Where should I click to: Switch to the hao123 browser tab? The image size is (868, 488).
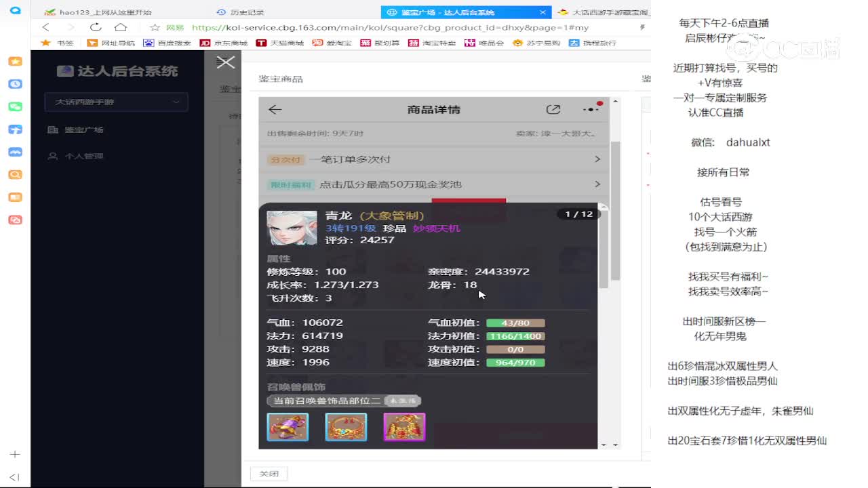click(x=105, y=12)
